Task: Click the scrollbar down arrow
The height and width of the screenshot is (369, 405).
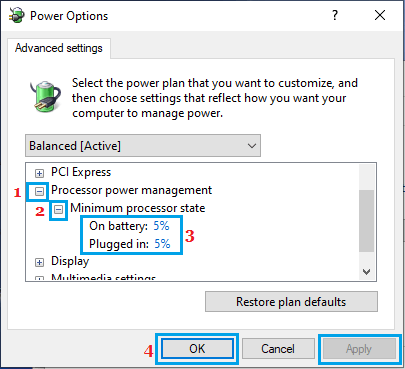Action: pos(367,272)
